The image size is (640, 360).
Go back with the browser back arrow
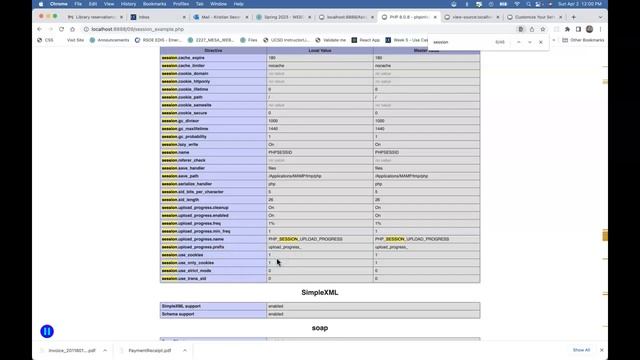point(40,29)
